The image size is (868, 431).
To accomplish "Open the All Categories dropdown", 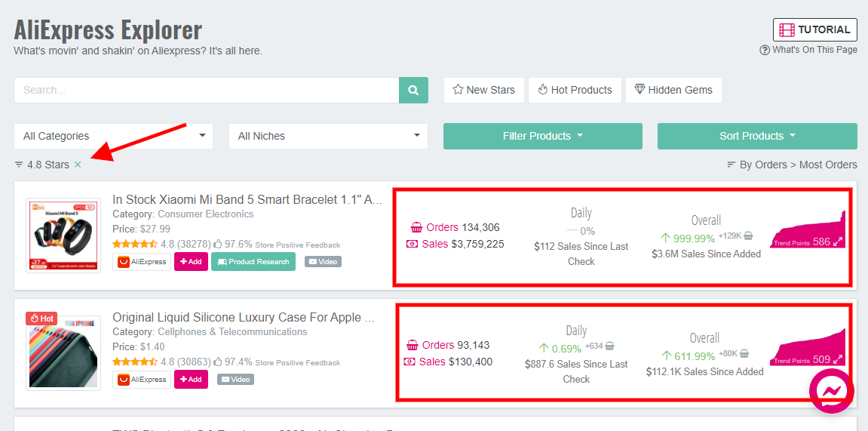I will pos(113,136).
